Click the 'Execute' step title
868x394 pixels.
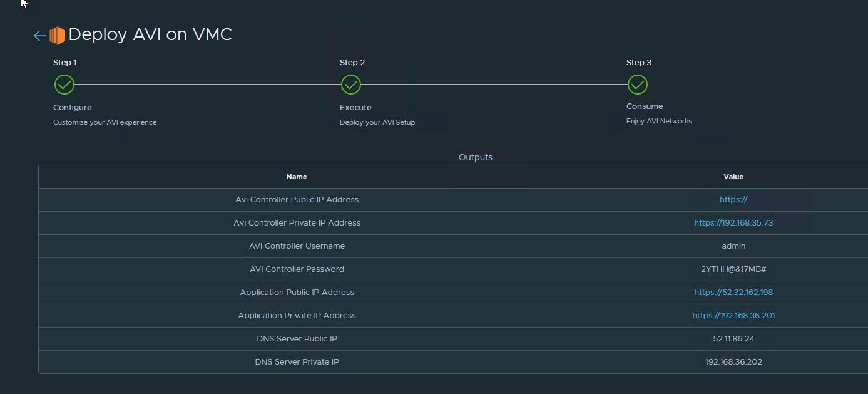pos(355,108)
